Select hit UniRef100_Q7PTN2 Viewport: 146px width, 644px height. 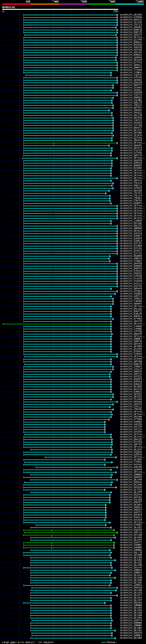pos(131,331)
